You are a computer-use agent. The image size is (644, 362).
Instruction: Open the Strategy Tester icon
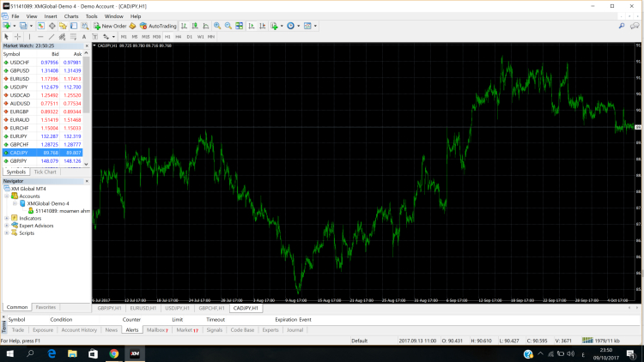(x=85, y=26)
